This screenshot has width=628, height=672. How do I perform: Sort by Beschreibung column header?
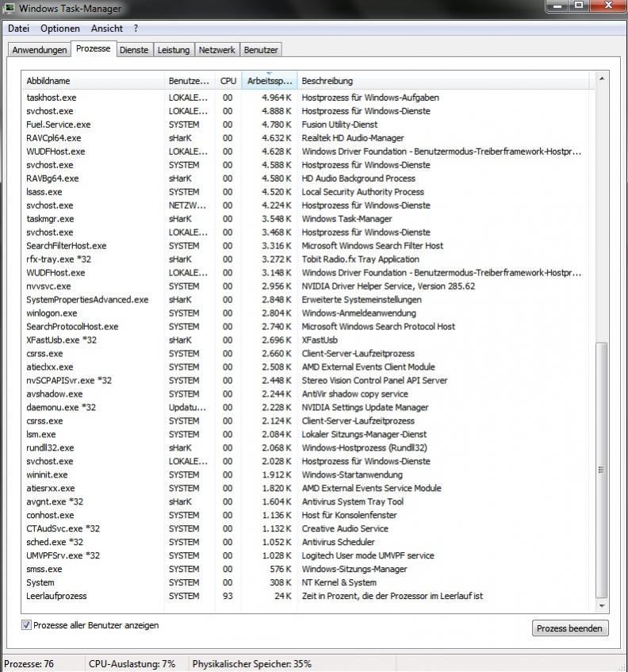coord(443,81)
